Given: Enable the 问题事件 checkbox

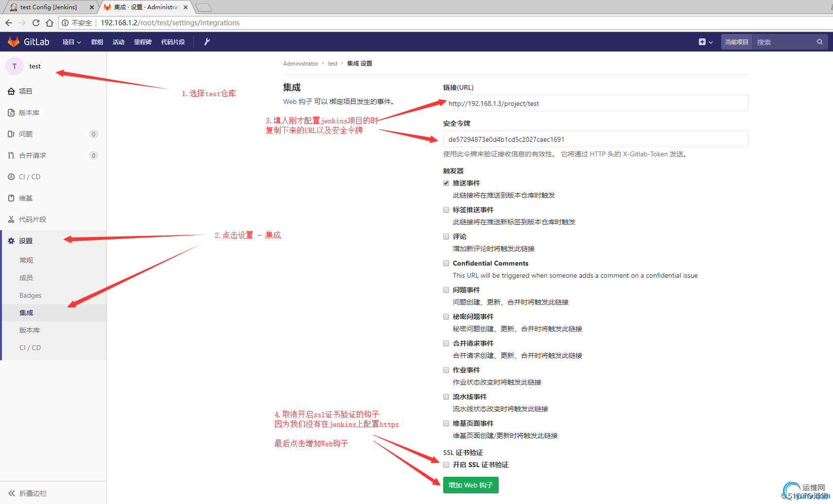Looking at the screenshot, I should tap(446, 290).
